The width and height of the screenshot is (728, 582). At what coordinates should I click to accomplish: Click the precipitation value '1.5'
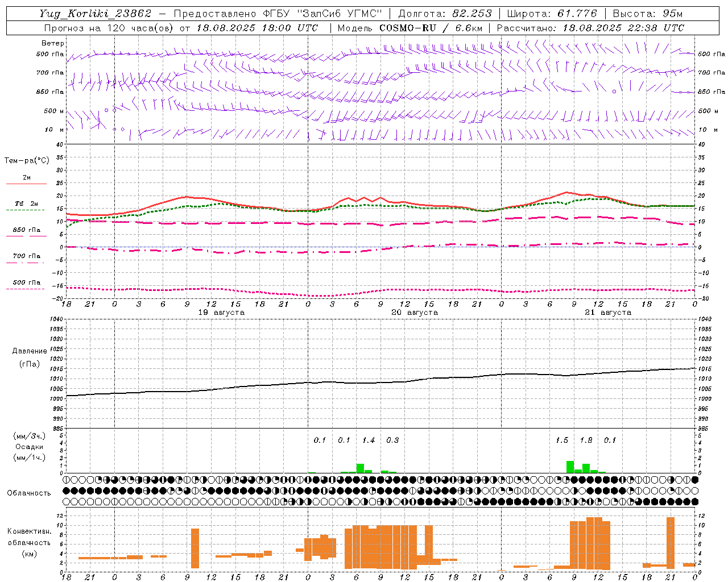pyautogui.click(x=562, y=440)
